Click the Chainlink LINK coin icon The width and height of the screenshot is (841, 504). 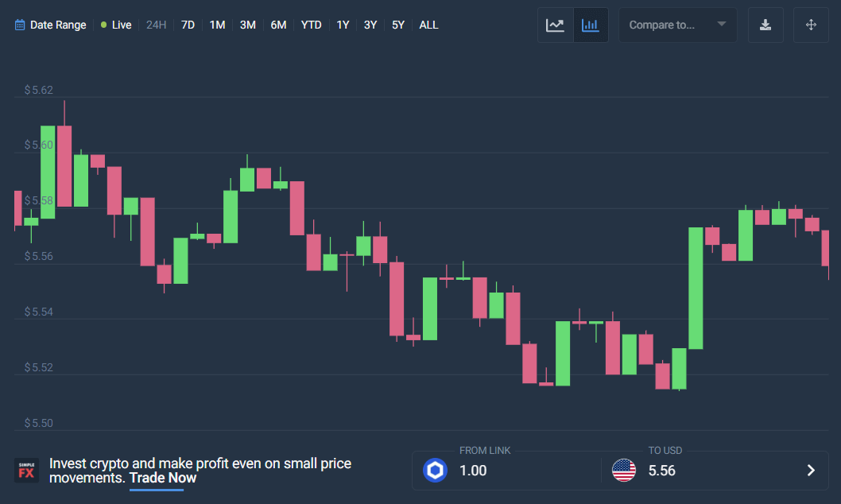point(435,471)
